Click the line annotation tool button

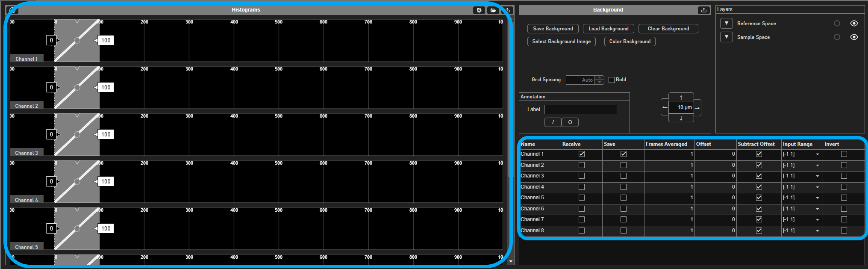click(x=553, y=122)
